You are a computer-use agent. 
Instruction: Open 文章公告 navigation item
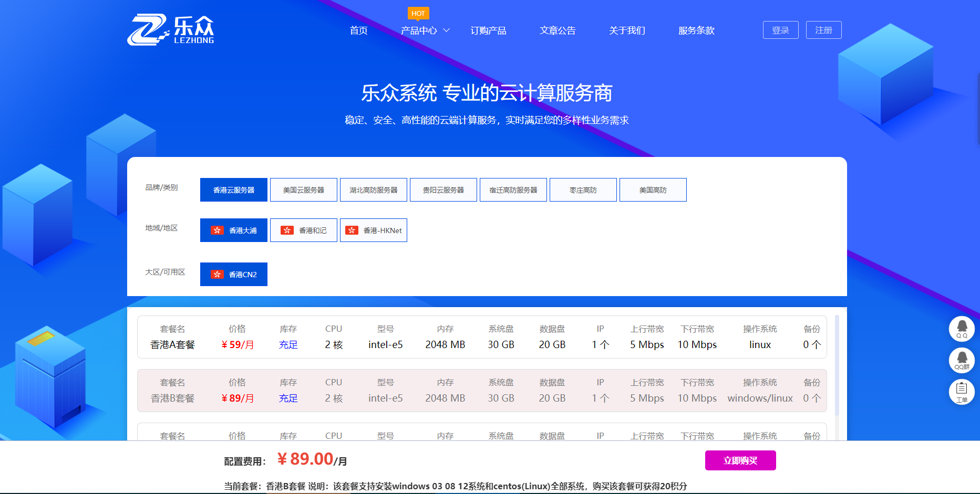point(558,30)
